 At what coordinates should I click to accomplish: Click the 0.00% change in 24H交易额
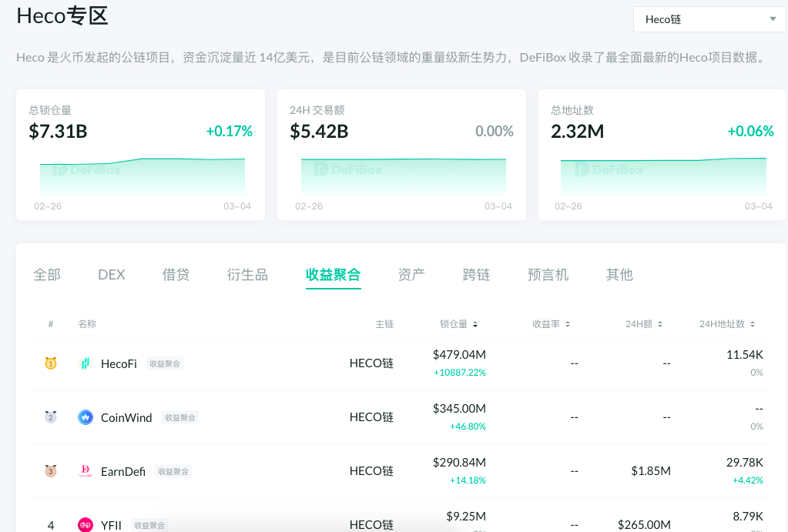[494, 131]
